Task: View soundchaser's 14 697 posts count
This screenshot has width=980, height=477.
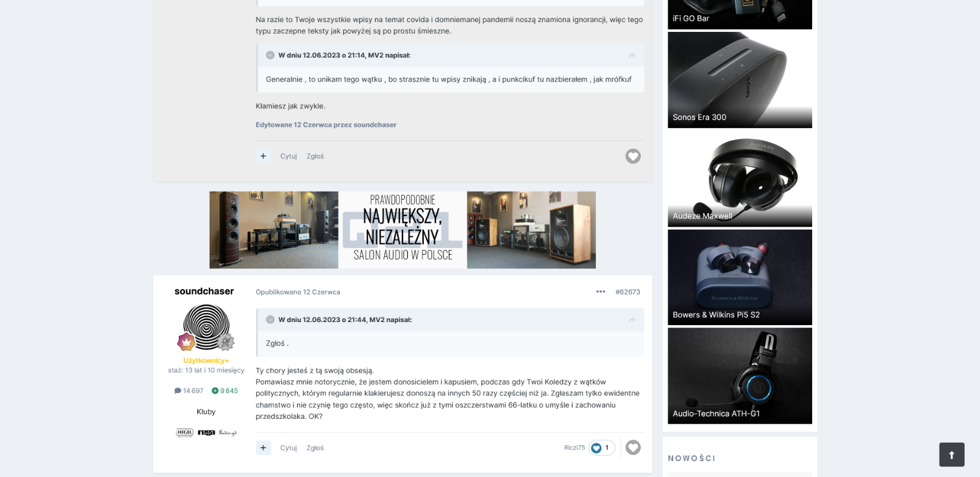Action: click(x=189, y=391)
